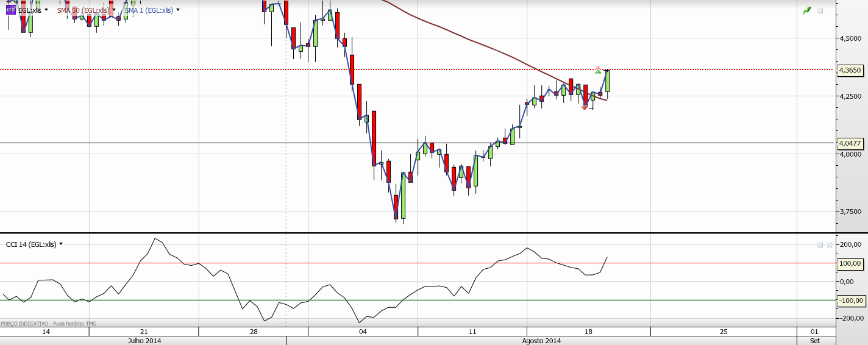Click date label 14 on time axis
Image resolution: width=868 pixels, height=345 pixels.
click(46, 332)
